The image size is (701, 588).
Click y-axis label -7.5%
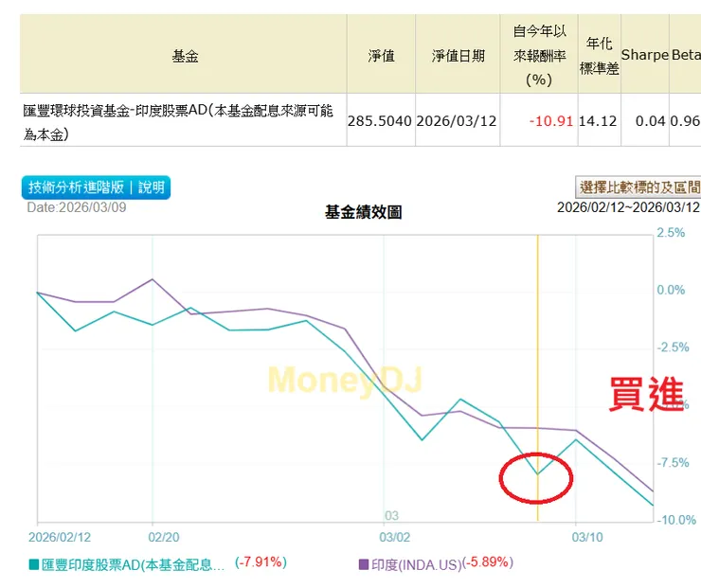(x=673, y=462)
